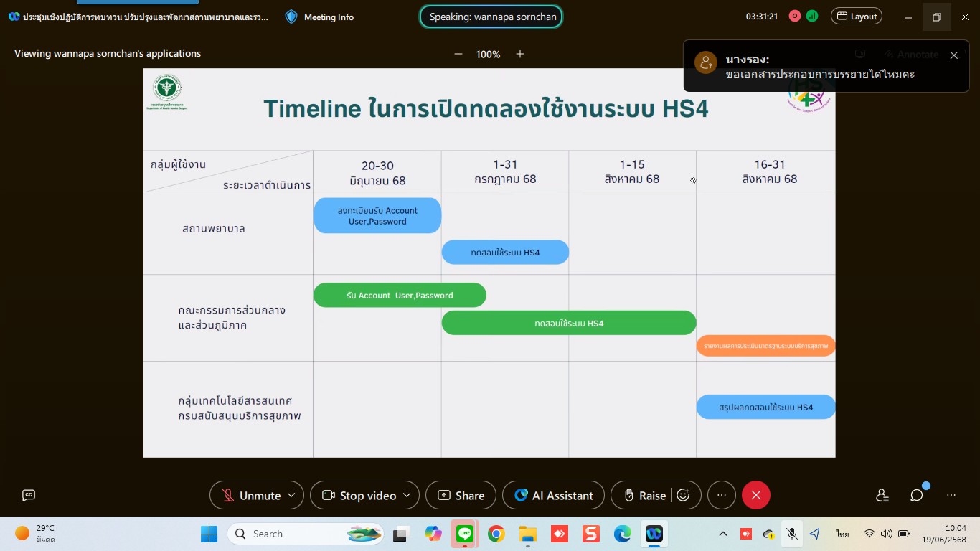Viewport: 980px width, 551px height.
Task: Click the speaking indicator wannapa sornchan
Action: pyautogui.click(x=491, y=17)
